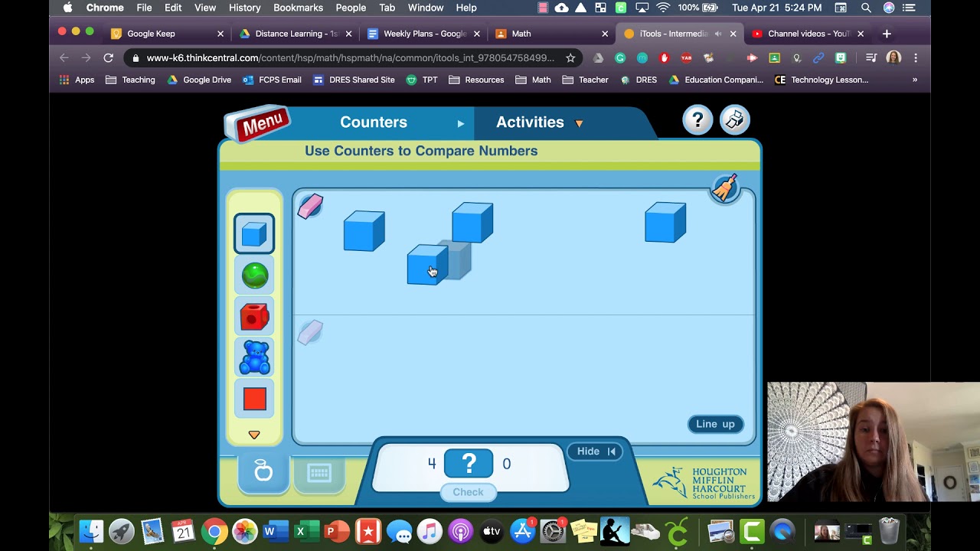Open the Bookmarks menu in menu bar
The image size is (980, 551).
(x=298, y=8)
